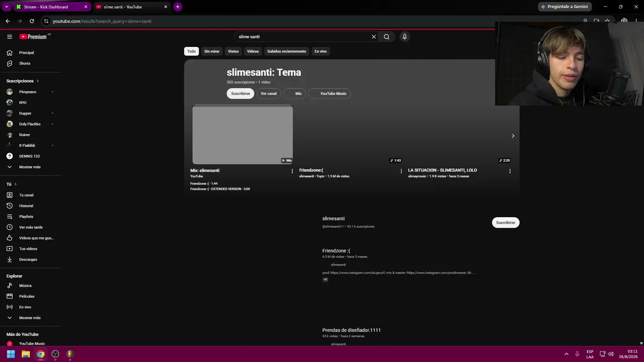This screenshot has width=644, height=362.
Task: Open the tab search dropdown in Chrome
Action: [x=7, y=7]
